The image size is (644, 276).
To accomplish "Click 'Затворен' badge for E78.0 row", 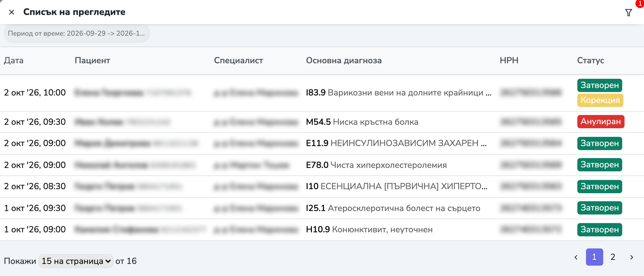I will (600, 165).
